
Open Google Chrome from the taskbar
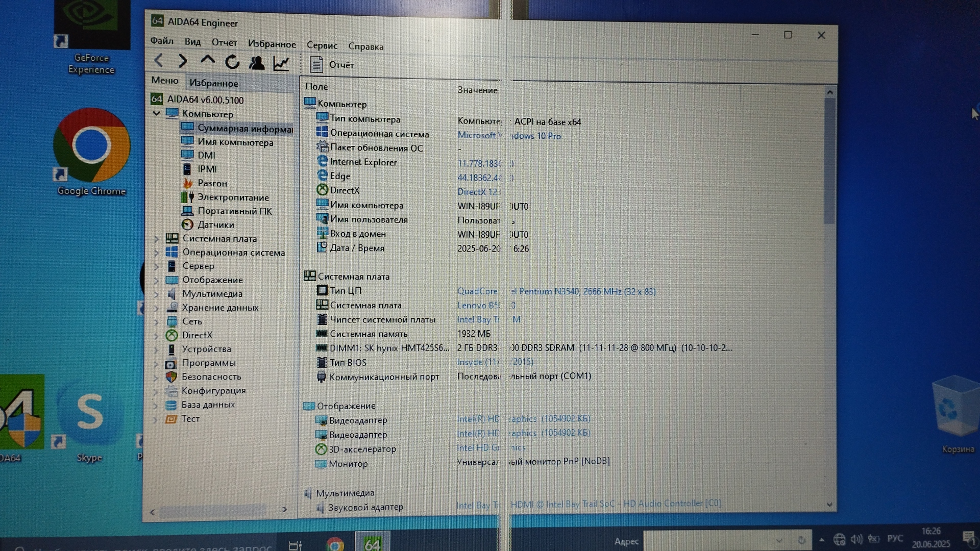tap(335, 544)
